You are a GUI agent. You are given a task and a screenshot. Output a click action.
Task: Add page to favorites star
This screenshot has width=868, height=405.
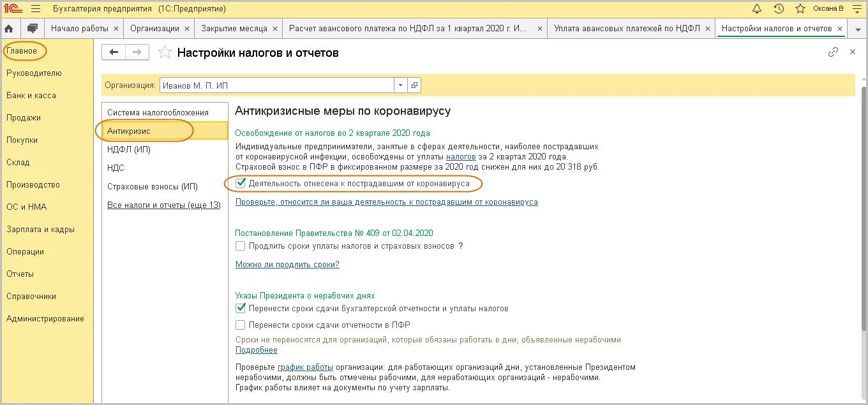[165, 53]
